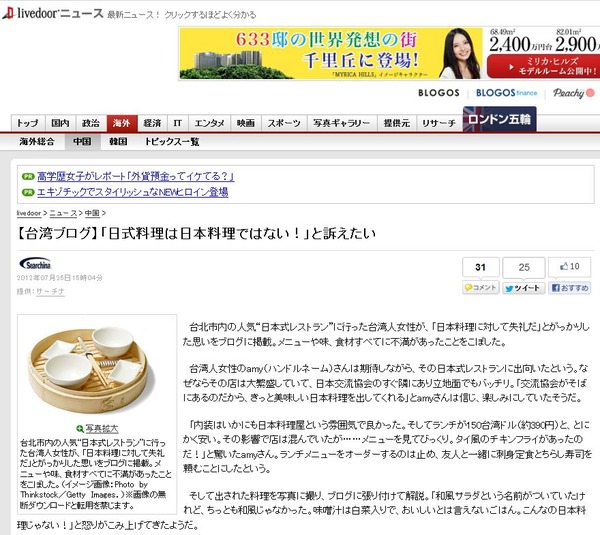Click the comment speech bubble button
This screenshot has height=535, width=600.
[x=481, y=287]
